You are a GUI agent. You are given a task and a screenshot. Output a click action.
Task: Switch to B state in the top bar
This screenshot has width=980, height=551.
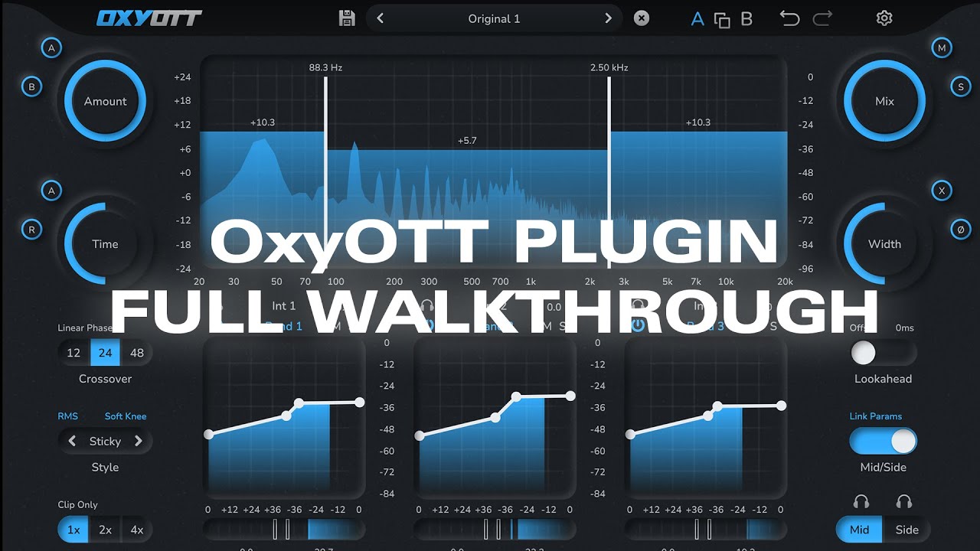coord(746,19)
